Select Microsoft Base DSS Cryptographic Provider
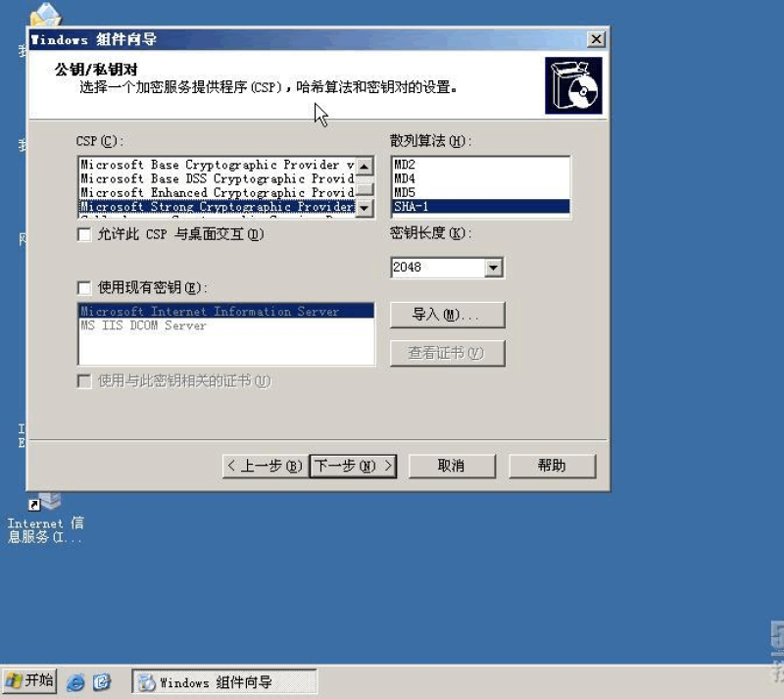 pyautogui.click(x=216, y=179)
